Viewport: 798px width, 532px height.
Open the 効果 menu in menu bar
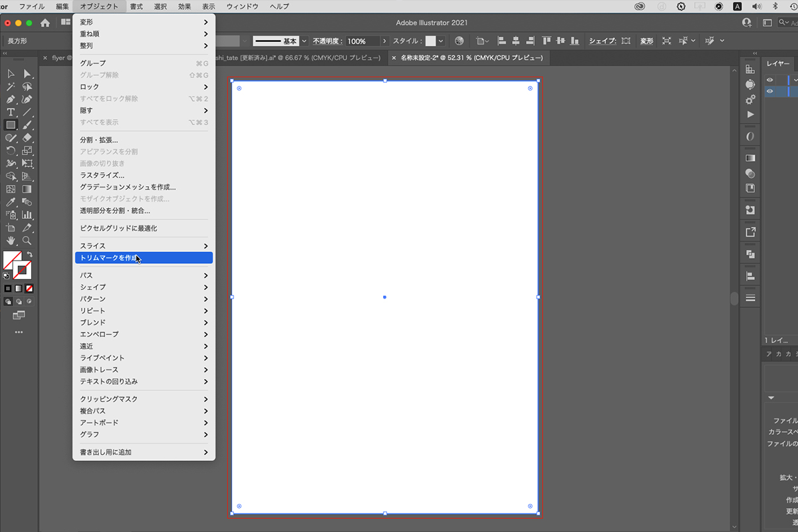pos(184,6)
